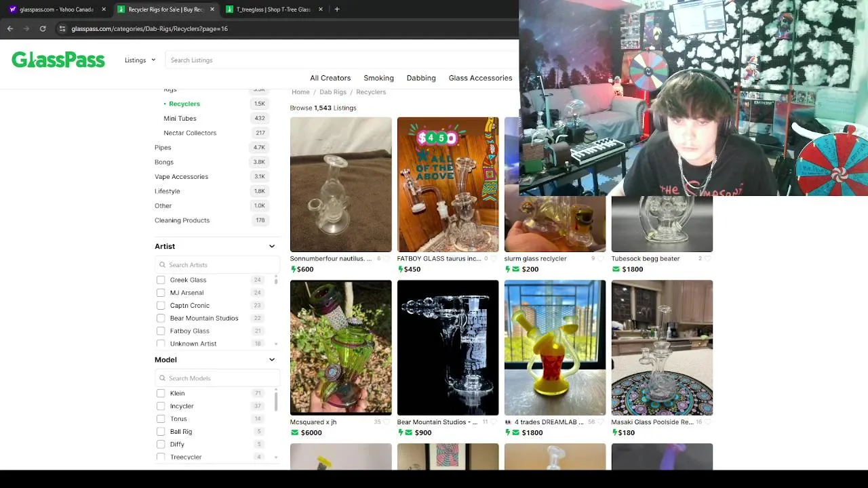Viewport: 868px width, 488px height.
Task: Check the Torus model filter
Action: point(161,419)
